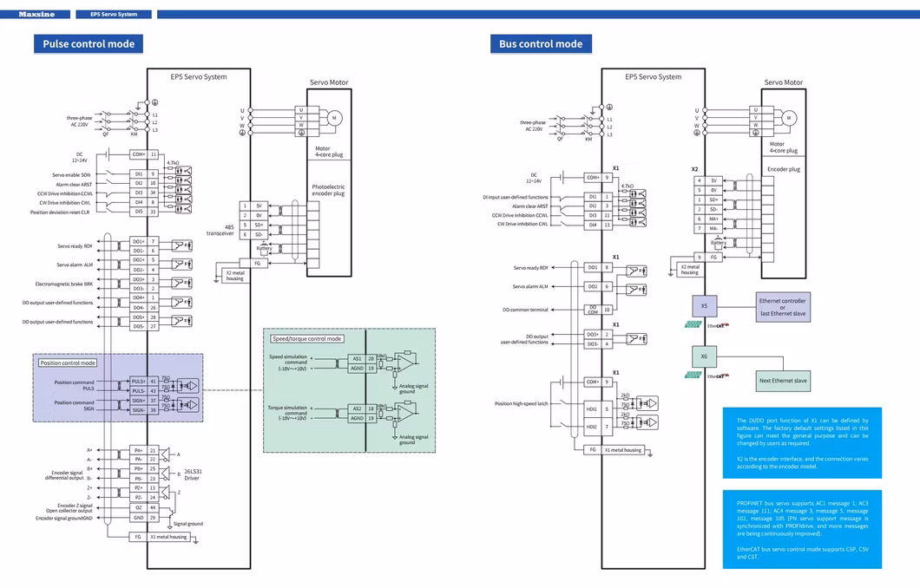Click the Ethernet controller or last slave box
Screen dimensions: 920x588
(x=782, y=307)
